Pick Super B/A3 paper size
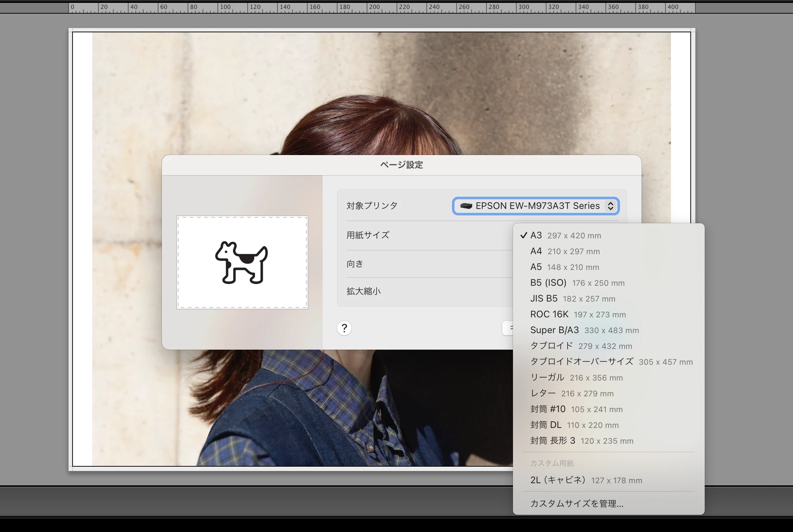The image size is (793, 532). [x=584, y=330]
